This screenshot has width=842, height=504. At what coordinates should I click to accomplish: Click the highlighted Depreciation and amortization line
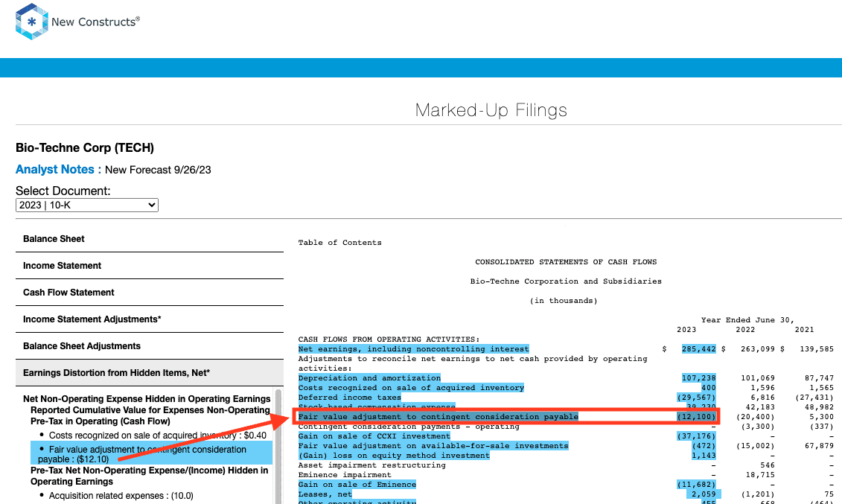pos(369,378)
